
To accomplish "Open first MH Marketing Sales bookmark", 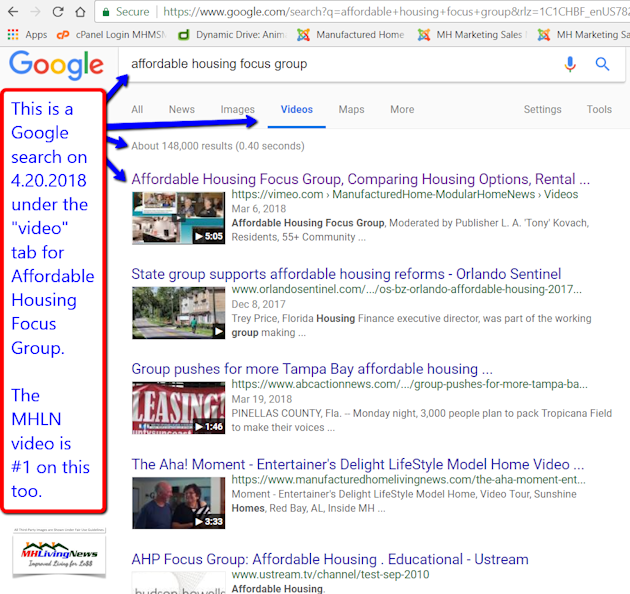I will 472,35.
